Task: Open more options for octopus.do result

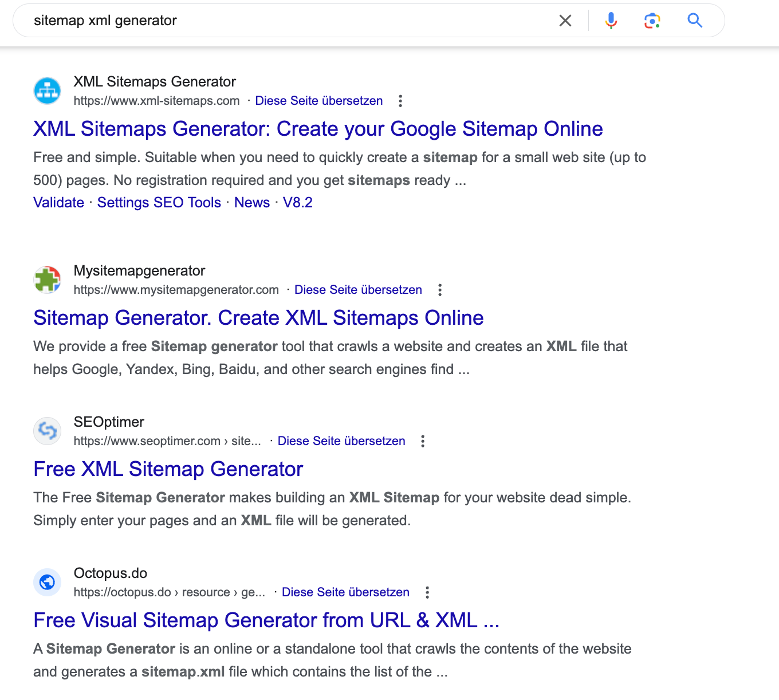Action: click(427, 592)
